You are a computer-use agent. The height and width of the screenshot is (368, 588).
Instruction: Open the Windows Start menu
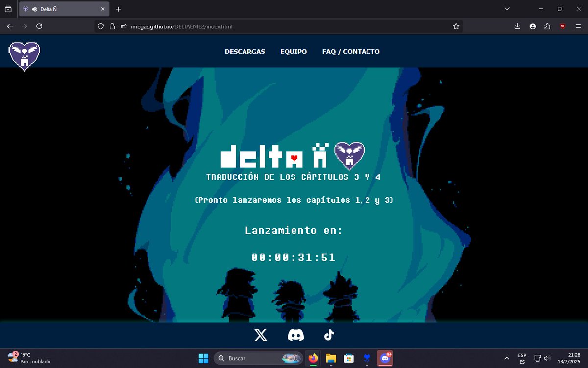tap(203, 358)
